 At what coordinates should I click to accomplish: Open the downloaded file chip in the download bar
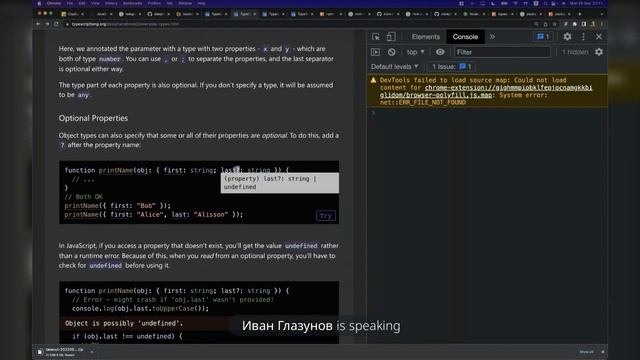[61, 352]
